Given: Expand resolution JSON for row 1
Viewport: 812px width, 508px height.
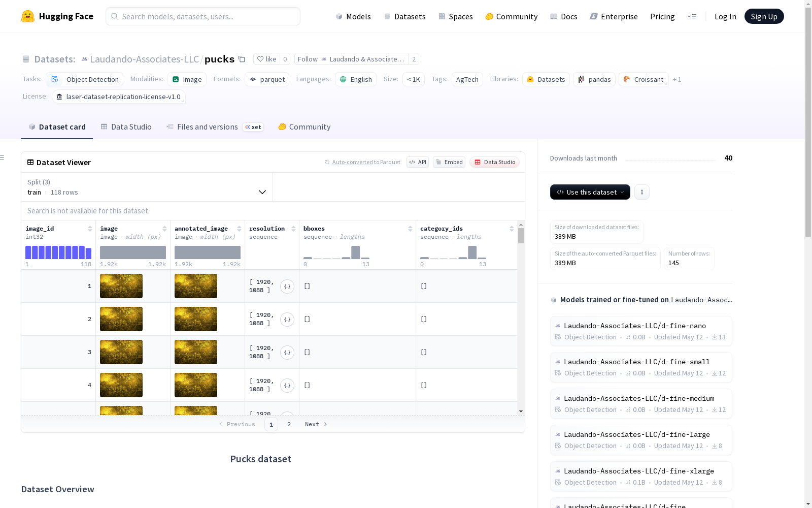Looking at the screenshot, I should point(287,287).
